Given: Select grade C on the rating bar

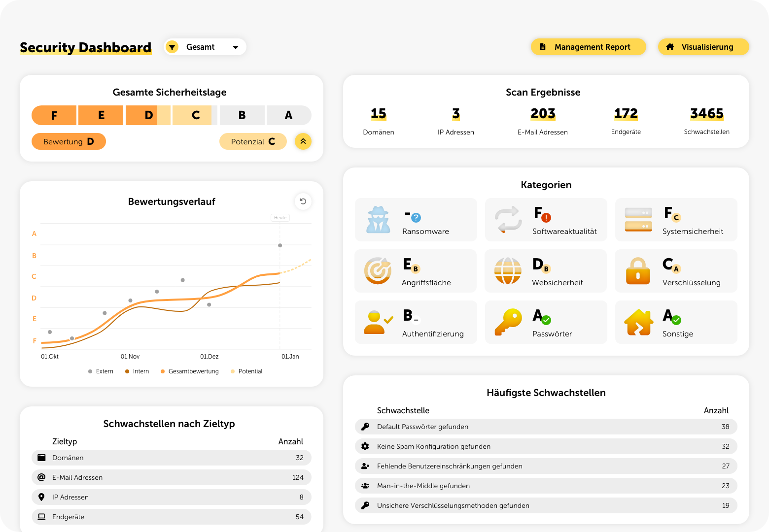Looking at the screenshot, I should [196, 115].
